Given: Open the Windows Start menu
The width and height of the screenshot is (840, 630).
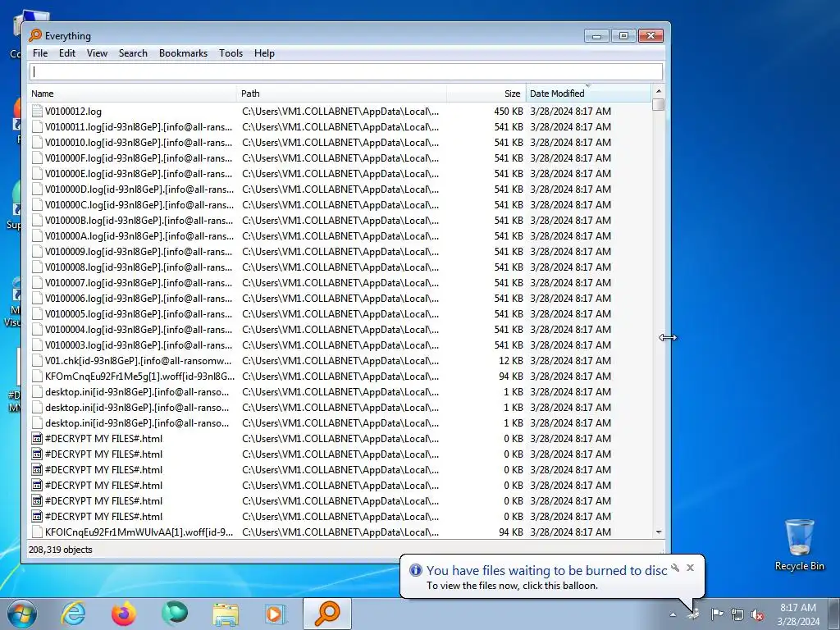Looking at the screenshot, I should click(21, 614).
